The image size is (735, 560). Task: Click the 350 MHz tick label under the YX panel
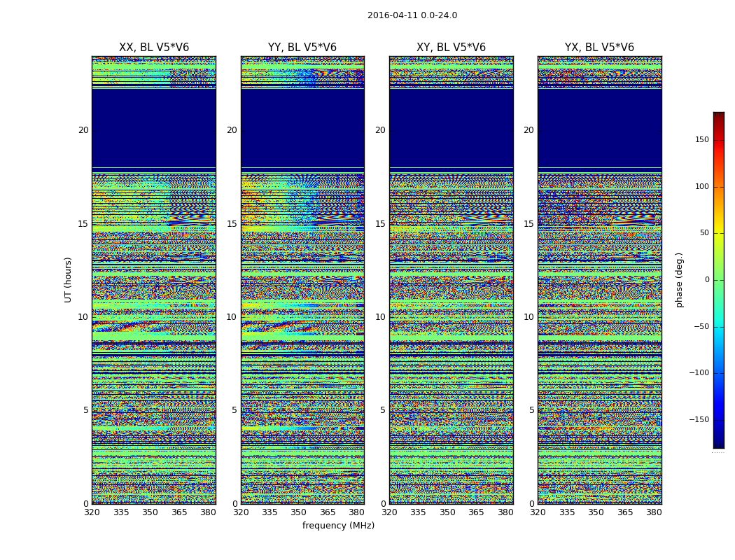[x=596, y=512]
